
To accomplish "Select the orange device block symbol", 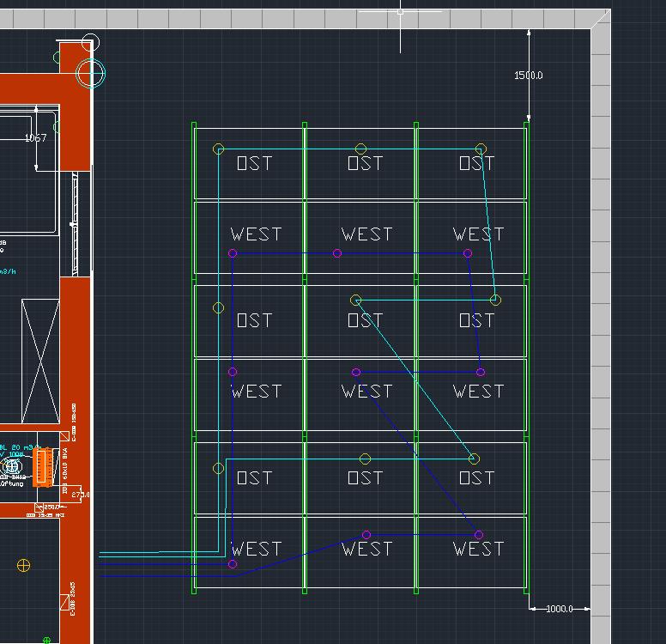I will tap(39, 470).
